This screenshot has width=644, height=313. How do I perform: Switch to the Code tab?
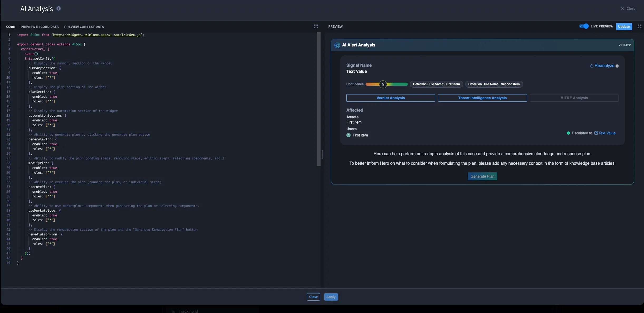(x=11, y=27)
